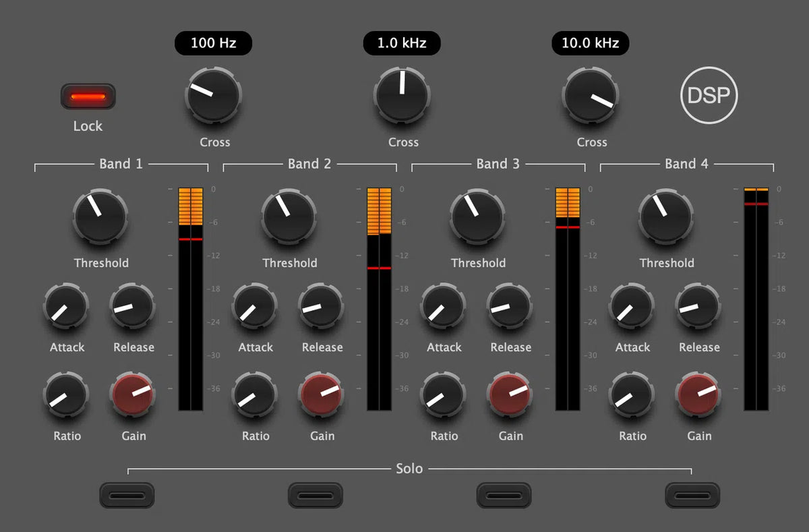Image resolution: width=809 pixels, height=532 pixels.
Task: Click the first Cross knob
Action: pyautogui.click(x=213, y=96)
